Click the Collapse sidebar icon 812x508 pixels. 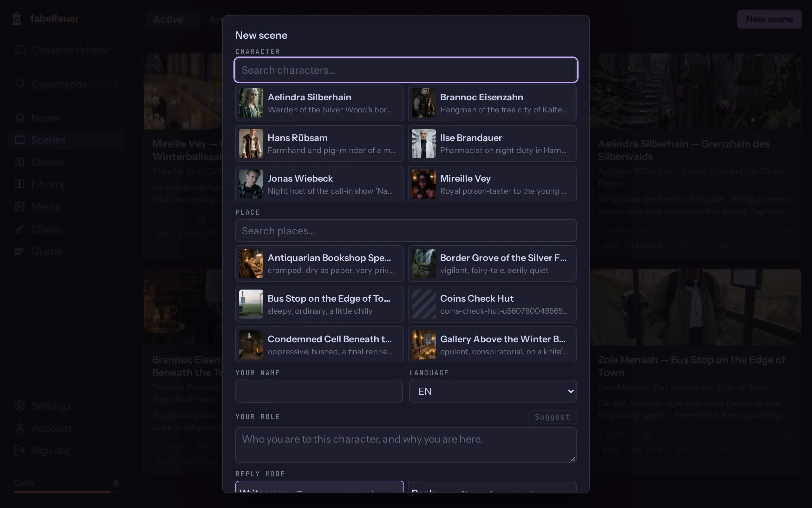(20, 50)
